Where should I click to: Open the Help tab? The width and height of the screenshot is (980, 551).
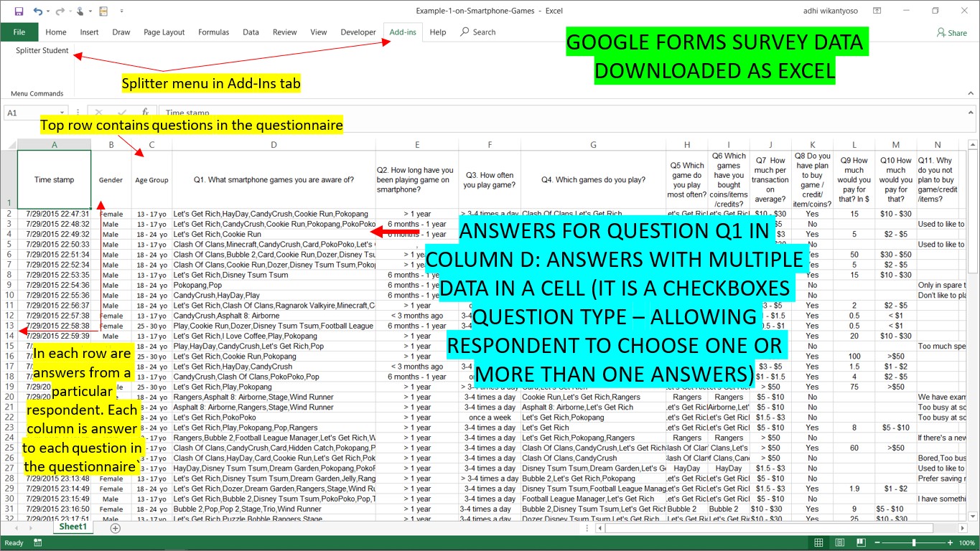pos(438,32)
